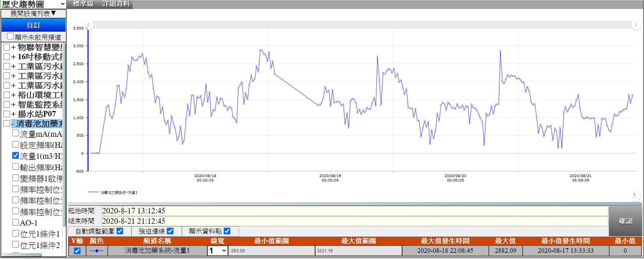Click the 最大值發生時間 column header
The height and width of the screenshot is (259, 644).
445,241
